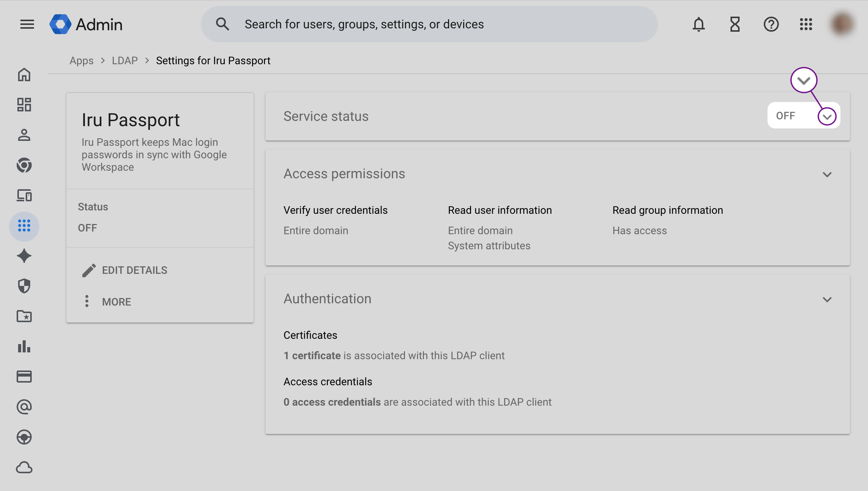
Task: Open Billing card sidebar icon
Action: click(x=24, y=377)
